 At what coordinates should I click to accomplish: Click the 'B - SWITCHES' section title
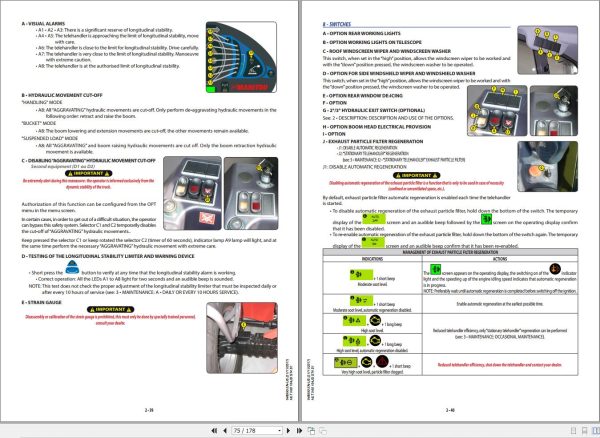click(337, 24)
